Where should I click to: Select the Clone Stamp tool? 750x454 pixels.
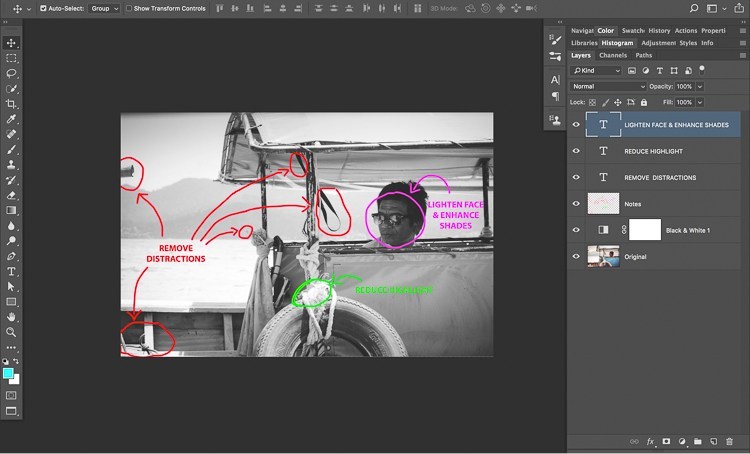[x=11, y=165]
